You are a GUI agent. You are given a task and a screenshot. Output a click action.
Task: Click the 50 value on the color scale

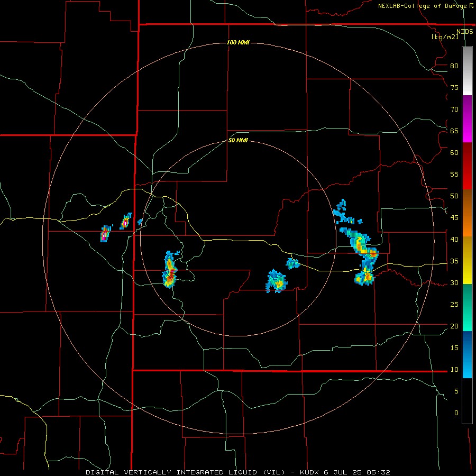[x=454, y=196]
